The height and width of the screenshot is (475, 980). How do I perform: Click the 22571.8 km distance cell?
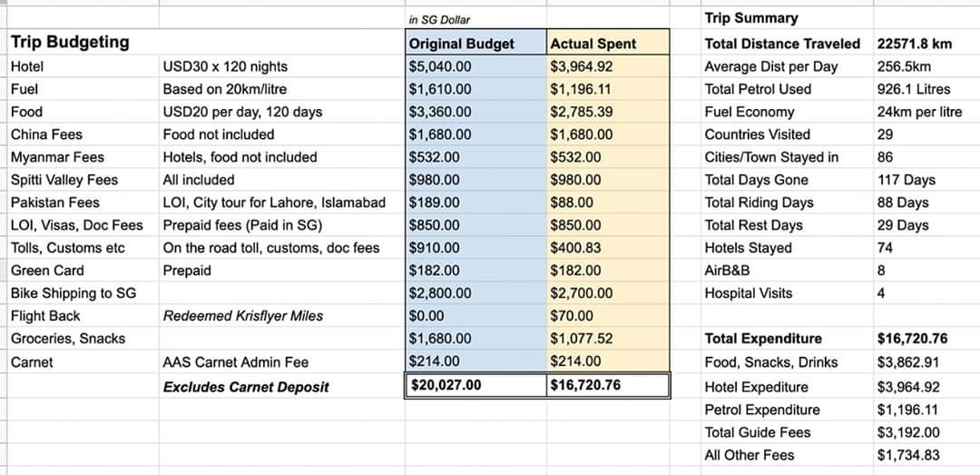tap(926, 44)
